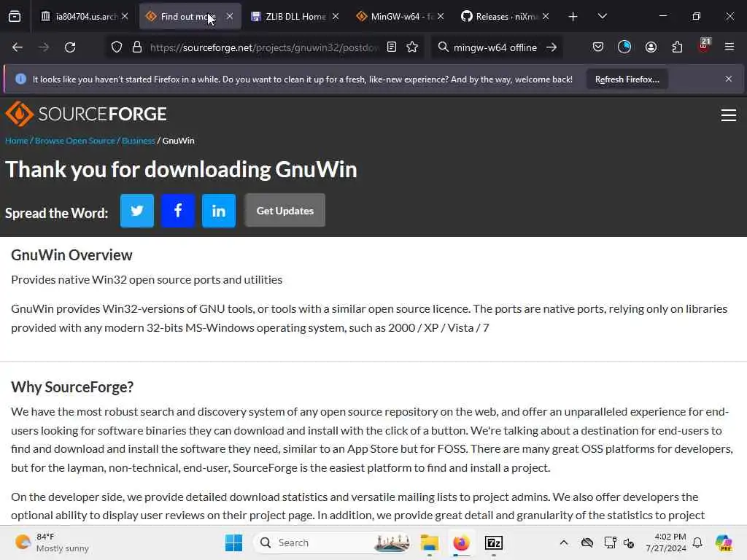Go back to previous page

18,47
